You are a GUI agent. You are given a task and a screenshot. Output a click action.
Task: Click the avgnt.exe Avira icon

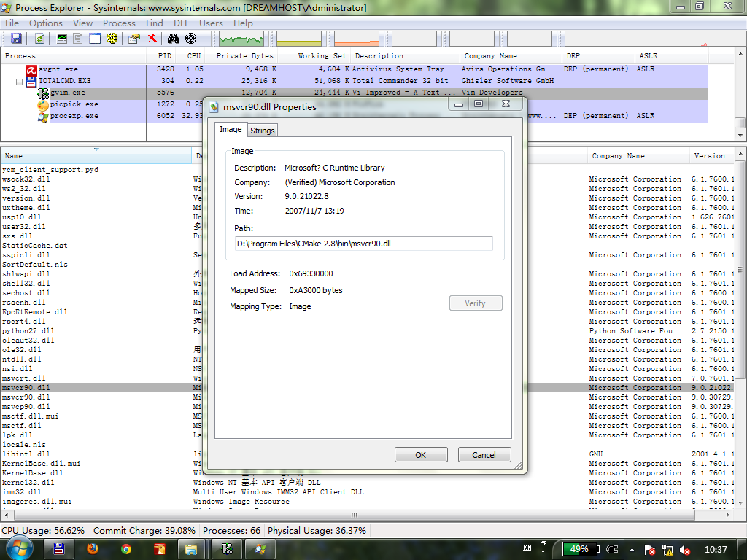31,69
